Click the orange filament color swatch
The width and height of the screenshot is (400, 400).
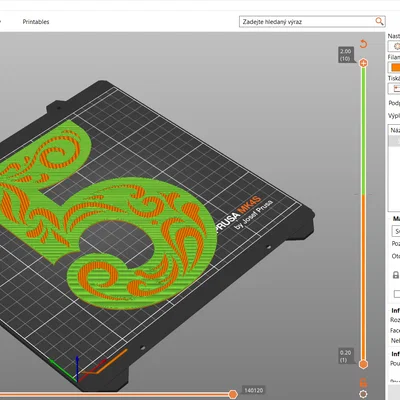click(x=395, y=67)
